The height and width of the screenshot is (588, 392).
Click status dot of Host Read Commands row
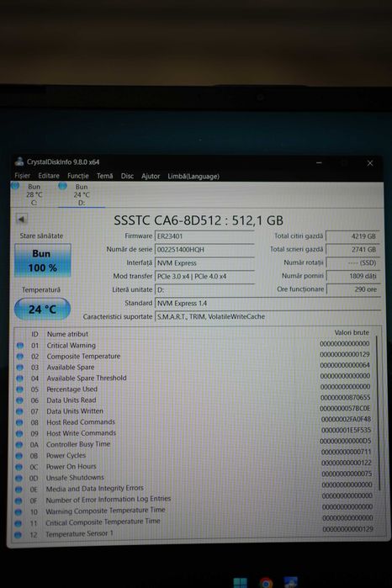click(x=19, y=422)
